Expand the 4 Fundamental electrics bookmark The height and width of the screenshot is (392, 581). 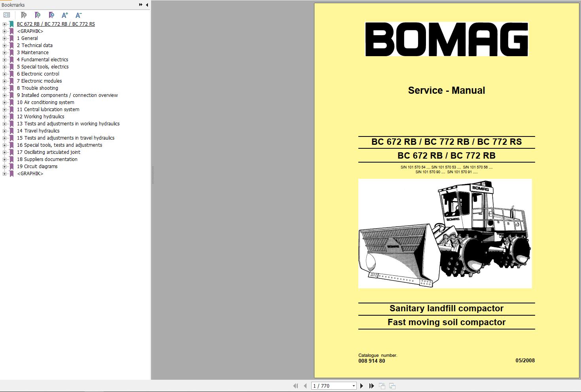tap(4, 60)
